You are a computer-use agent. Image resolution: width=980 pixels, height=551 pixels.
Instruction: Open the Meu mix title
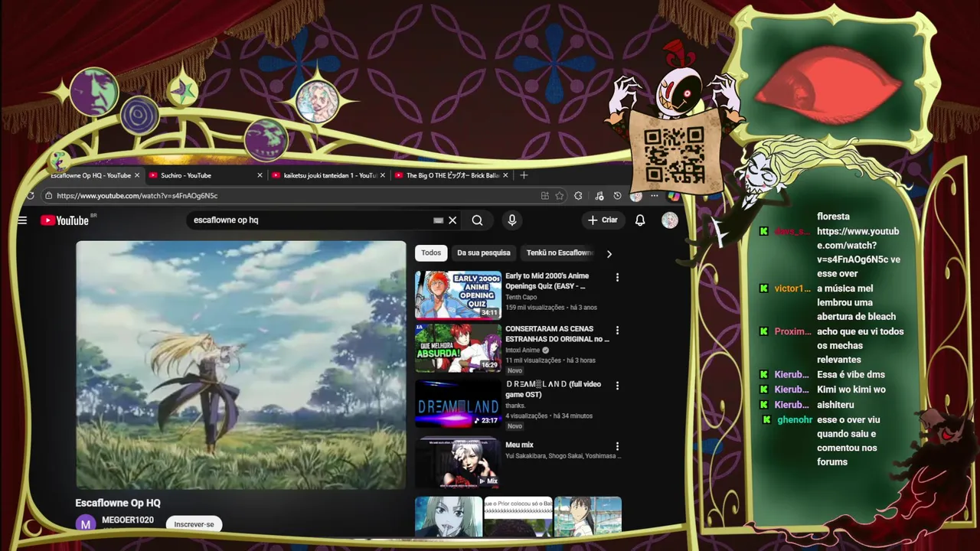pos(520,445)
